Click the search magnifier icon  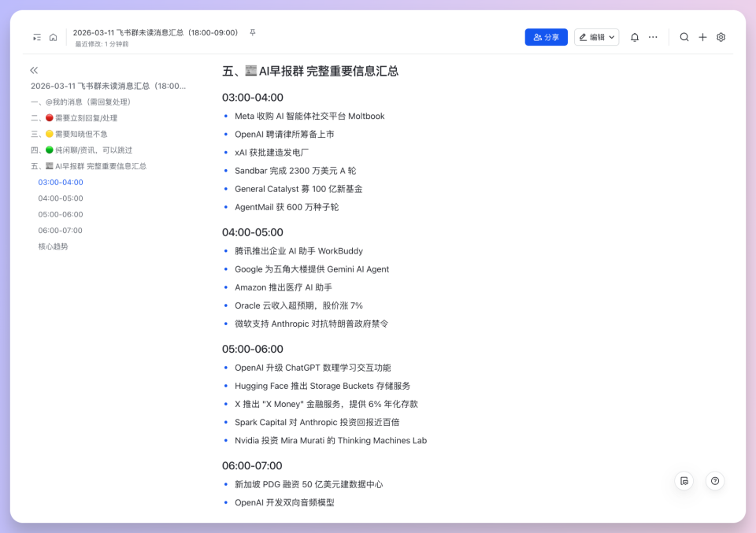click(684, 37)
